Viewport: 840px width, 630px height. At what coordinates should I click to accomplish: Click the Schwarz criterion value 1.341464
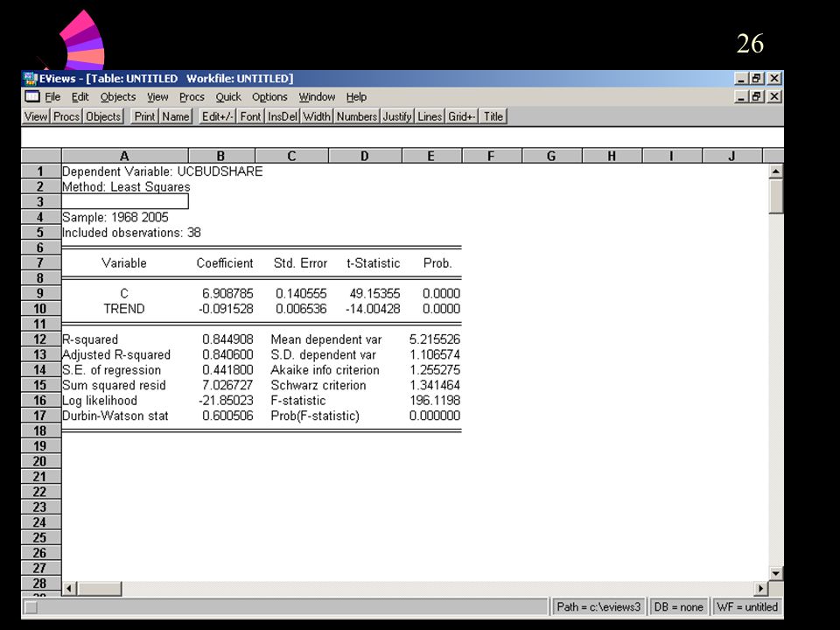(435, 385)
